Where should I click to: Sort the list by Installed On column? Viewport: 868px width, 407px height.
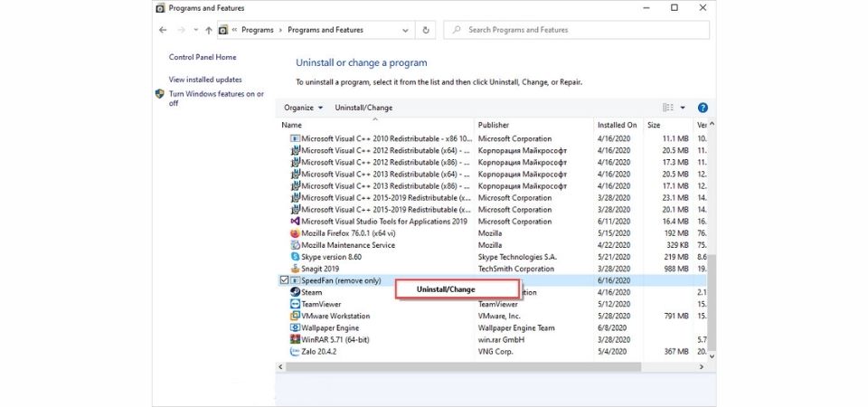(x=618, y=125)
